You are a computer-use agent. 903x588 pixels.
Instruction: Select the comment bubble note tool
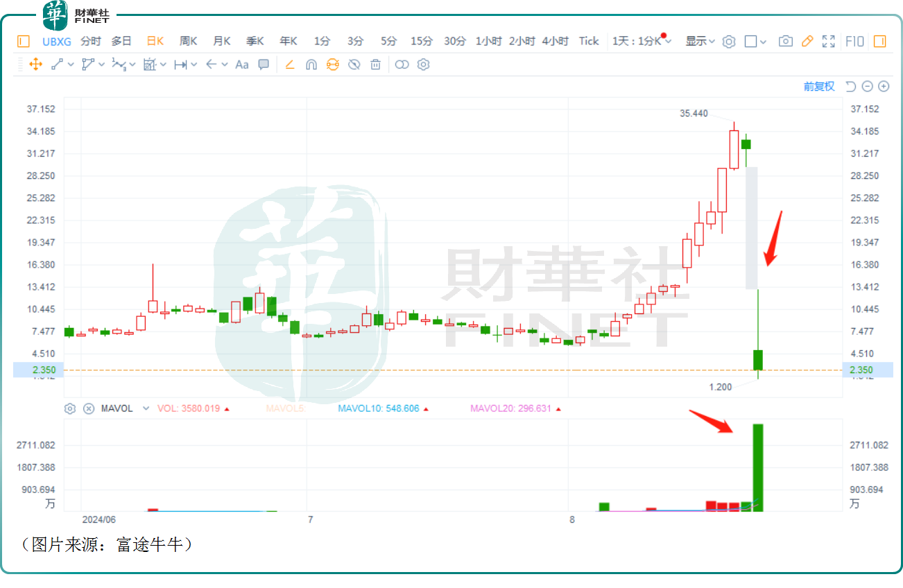coord(264,64)
